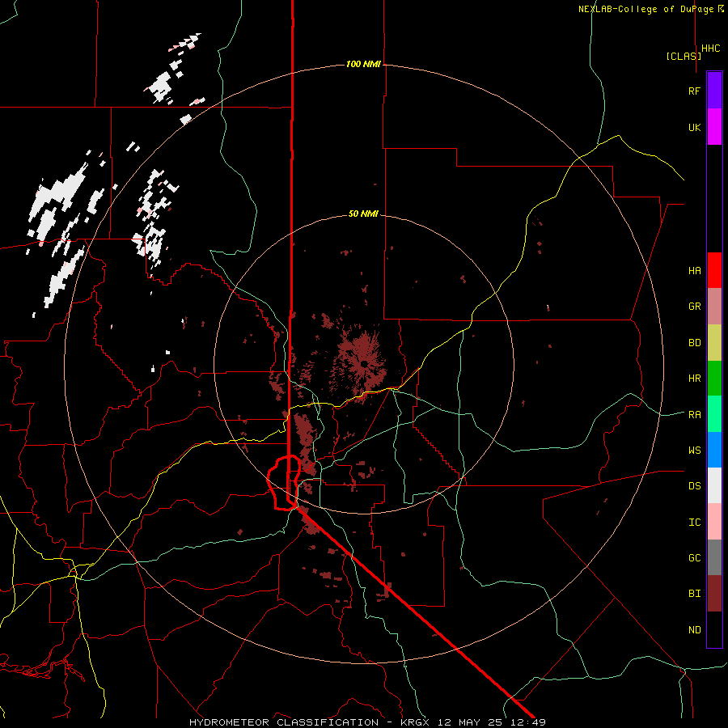Pick the HR green legend block

(714, 378)
